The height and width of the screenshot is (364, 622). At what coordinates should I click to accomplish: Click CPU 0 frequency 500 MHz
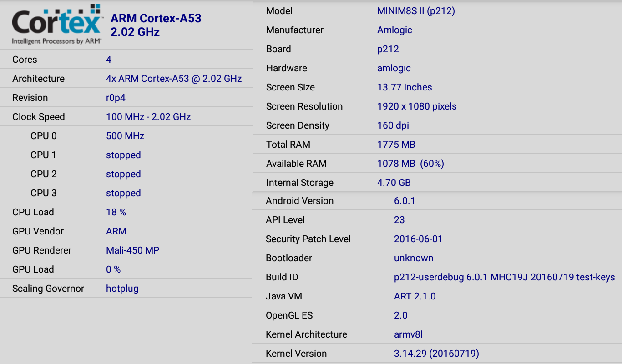[125, 136]
